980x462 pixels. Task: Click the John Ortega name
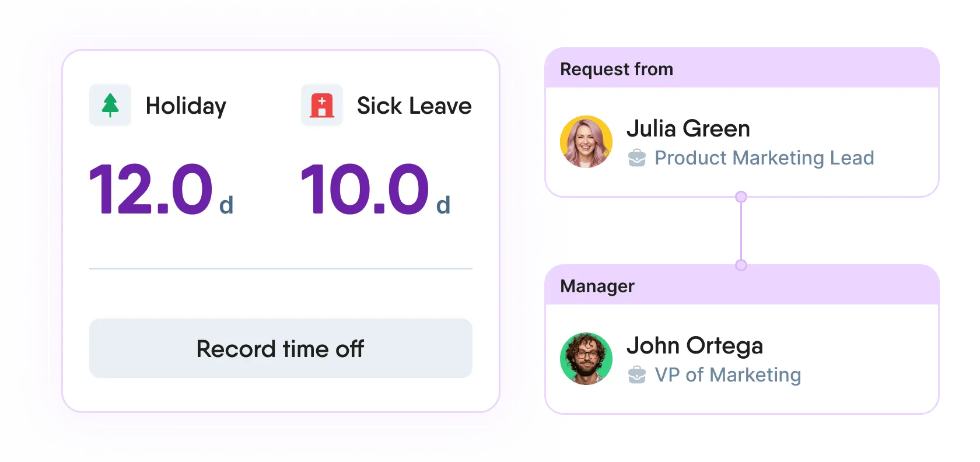[695, 346]
